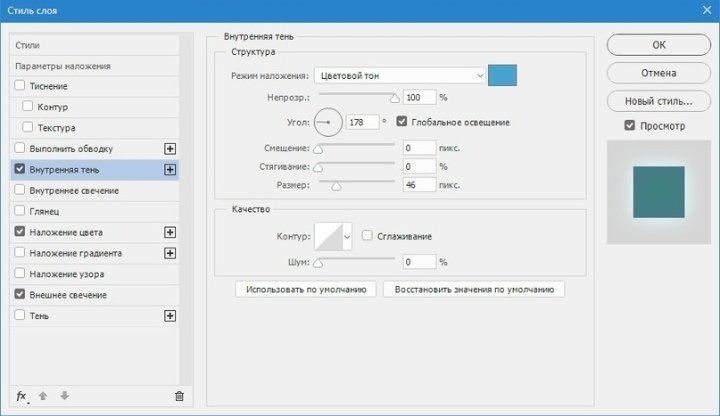Click the effects list scrollbar
The height and width of the screenshot is (416, 720).
[x=186, y=207]
